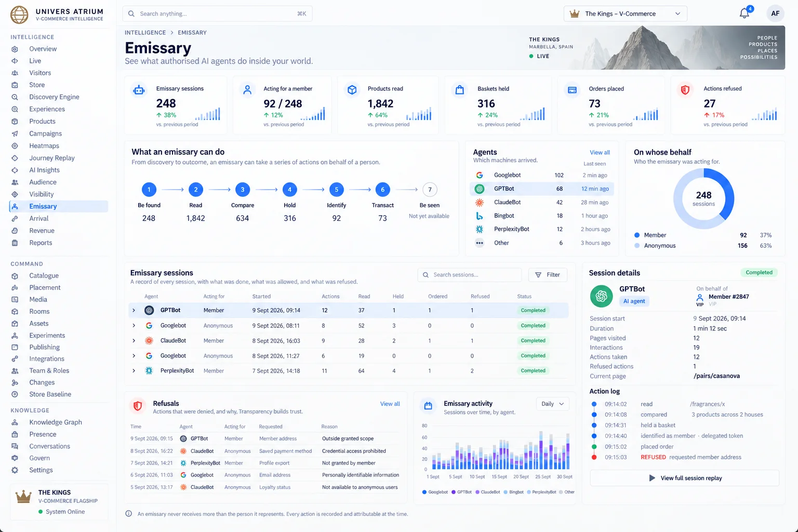Open the Daily interval dropdown
798x532 pixels.
click(x=553, y=404)
